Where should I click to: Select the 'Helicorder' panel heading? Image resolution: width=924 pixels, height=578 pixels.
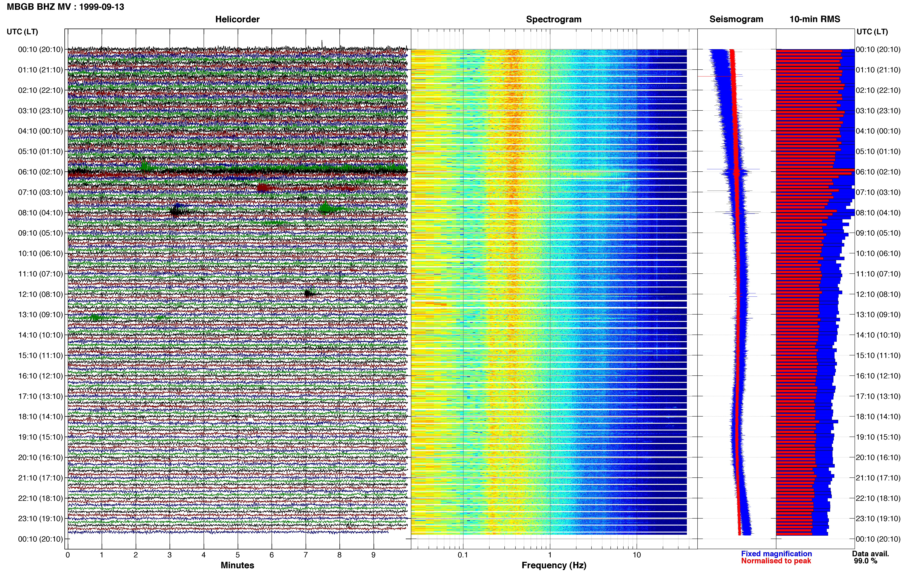coord(237,19)
